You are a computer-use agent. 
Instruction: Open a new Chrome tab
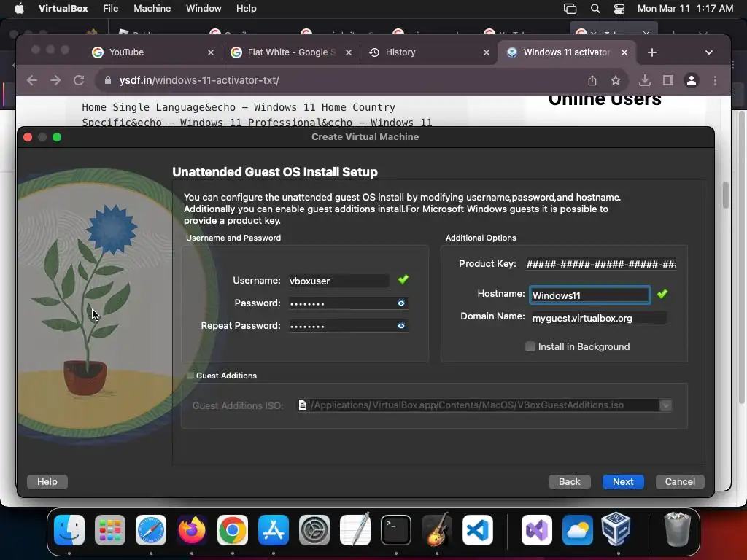point(651,52)
